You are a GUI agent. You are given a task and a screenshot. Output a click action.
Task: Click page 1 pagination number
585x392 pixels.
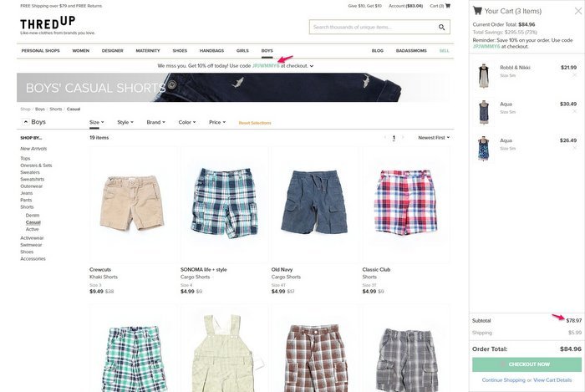(x=394, y=138)
